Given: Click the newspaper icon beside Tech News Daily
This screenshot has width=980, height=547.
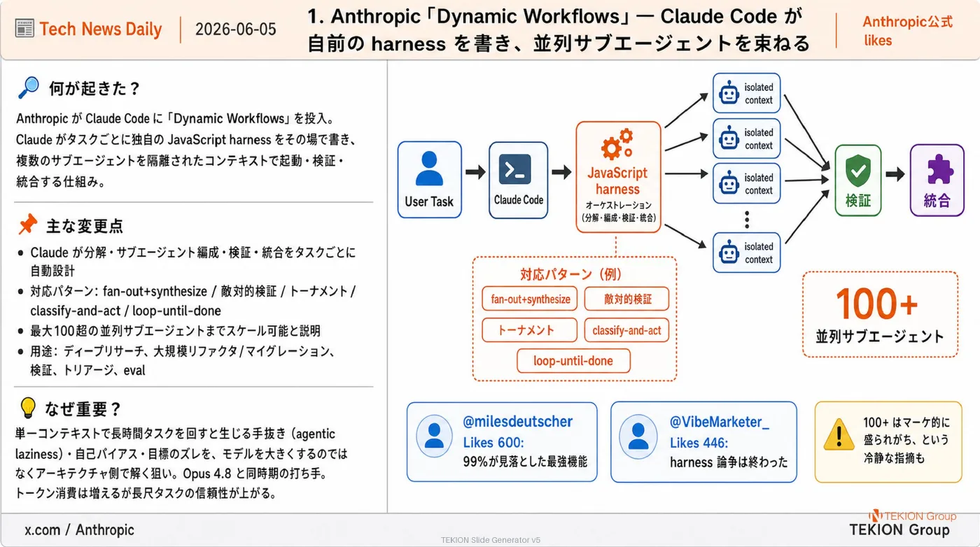Looking at the screenshot, I should click(x=24, y=29).
